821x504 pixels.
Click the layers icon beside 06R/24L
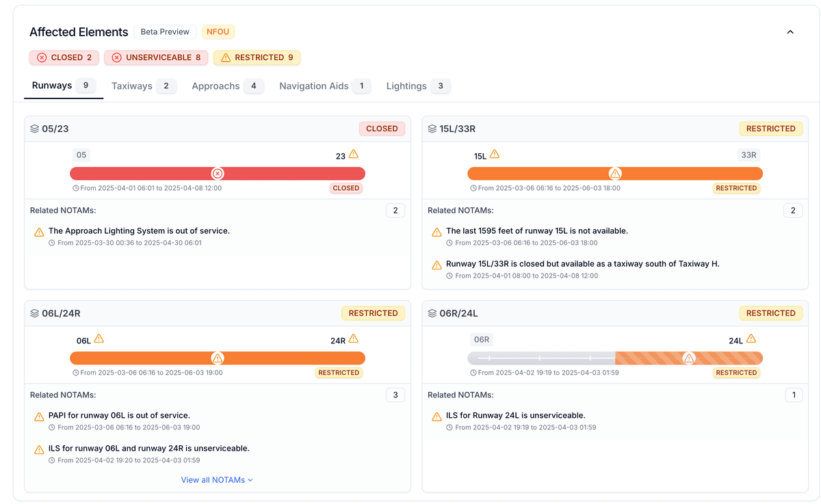tap(432, 313)
